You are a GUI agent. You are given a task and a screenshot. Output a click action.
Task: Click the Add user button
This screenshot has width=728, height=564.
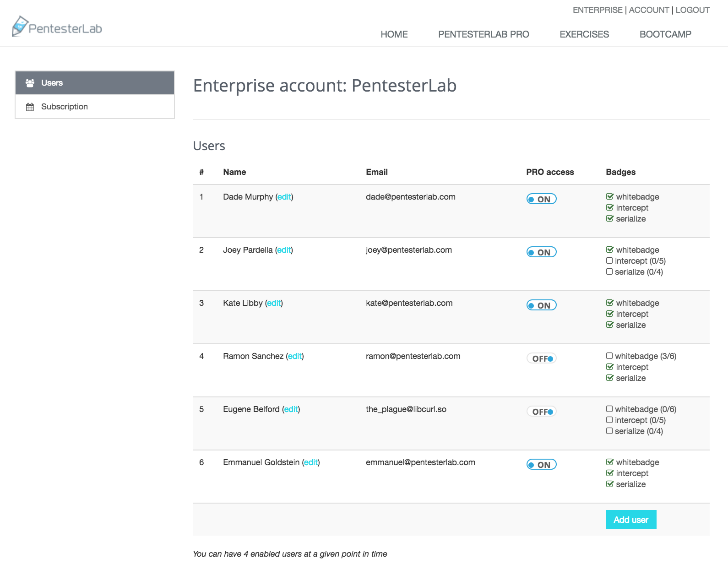pyautogui.click(x=631, y=520)
